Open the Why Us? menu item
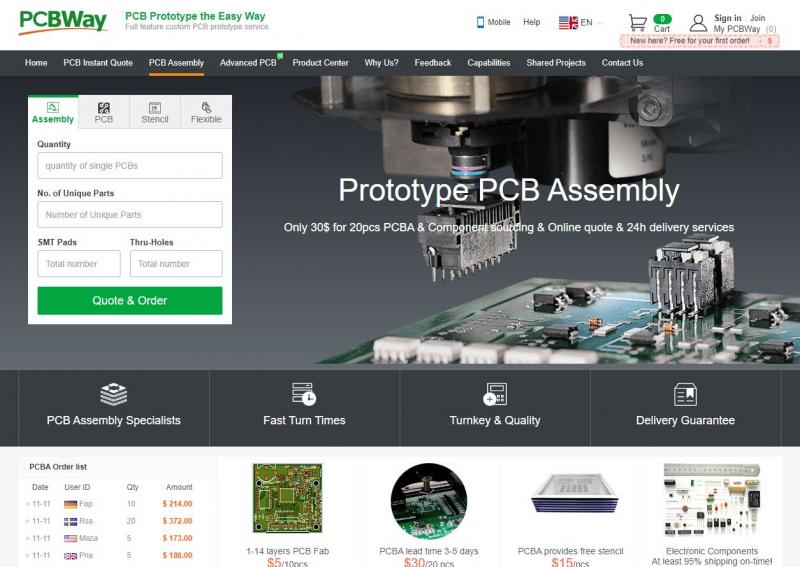 (x=381, y=63)
